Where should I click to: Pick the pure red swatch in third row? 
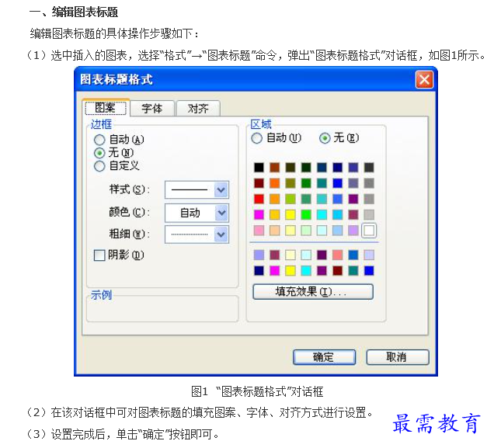click(259, 199)
